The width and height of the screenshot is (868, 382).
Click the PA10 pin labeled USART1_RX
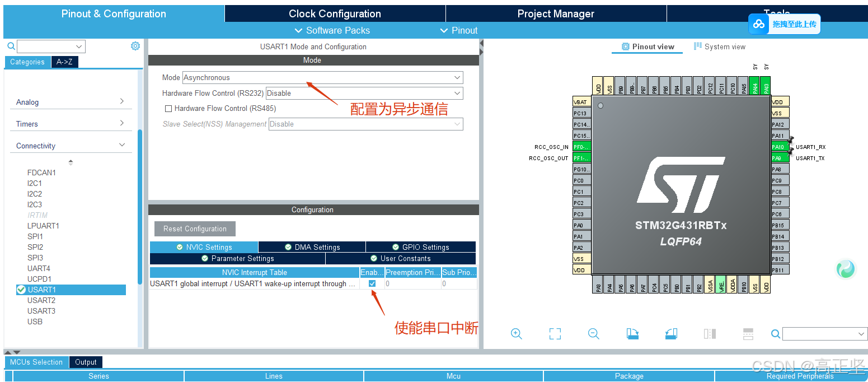click(x=780, y=147)
